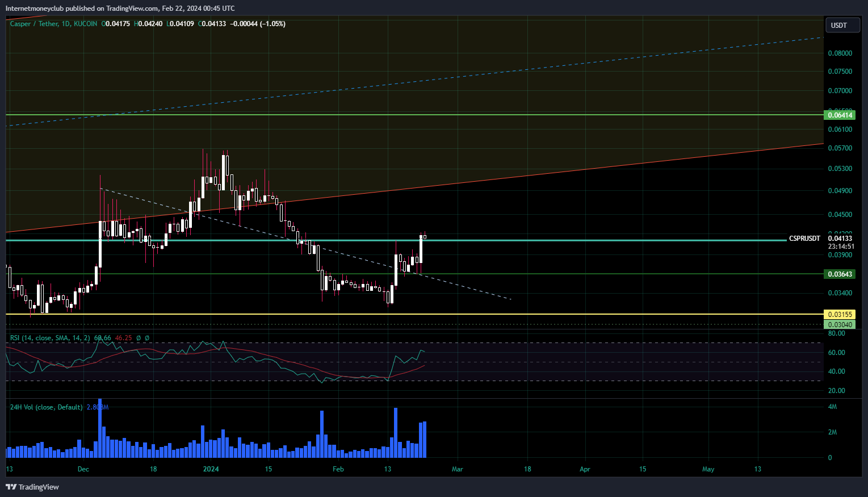The width and height of the screenshot is (868, 497).
Task: Click 0.05300 on the price axis
Action: pos(840,169)
